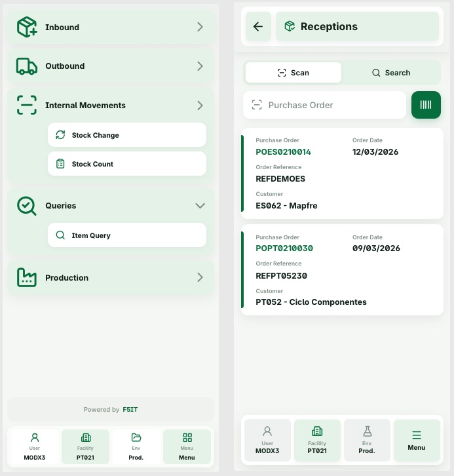The image size is (454, 476).
Task: Open the Stock Count menu item
Action: pos(127,164)
